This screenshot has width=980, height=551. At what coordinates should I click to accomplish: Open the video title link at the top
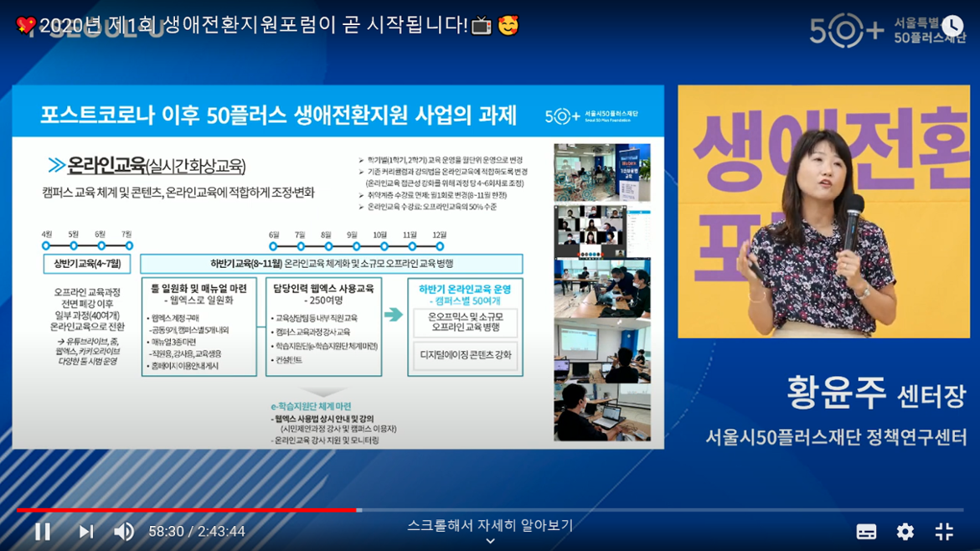(268, 25)
